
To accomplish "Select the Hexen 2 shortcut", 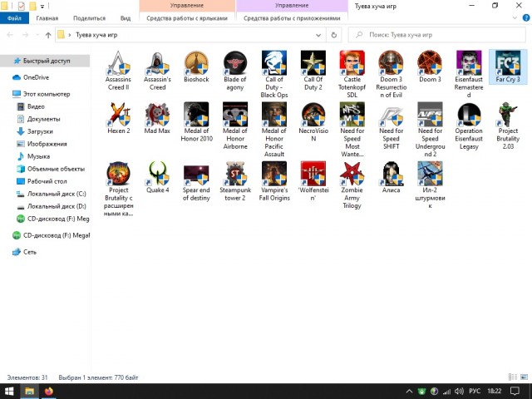I will [x=118, y=118].
